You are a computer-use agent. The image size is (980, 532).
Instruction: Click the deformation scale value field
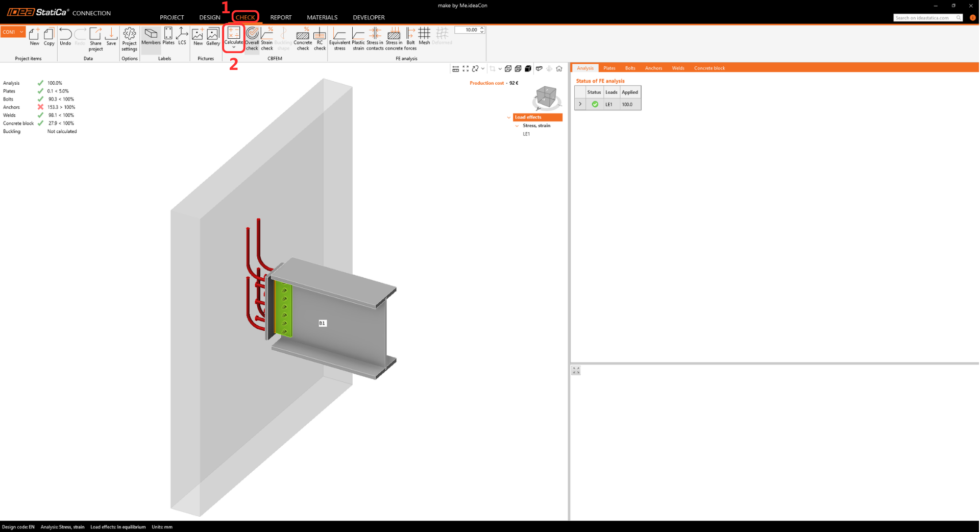(x=467, y=30)
